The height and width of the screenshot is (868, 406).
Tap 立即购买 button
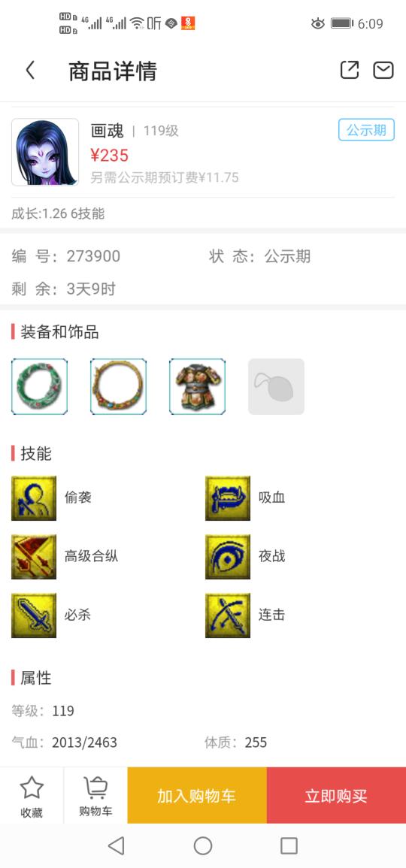pyautogui.click(x=336, y=796)
